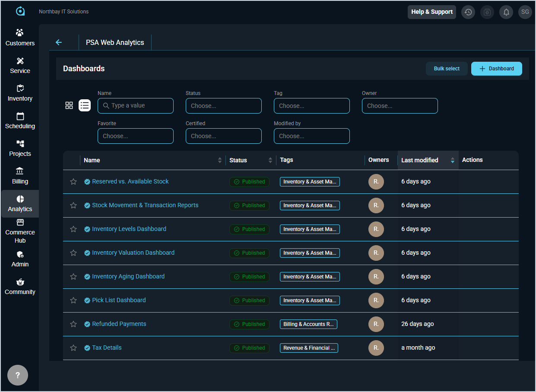
Task: Toggle favorite star for Tax Details
Action: point(73,348)
